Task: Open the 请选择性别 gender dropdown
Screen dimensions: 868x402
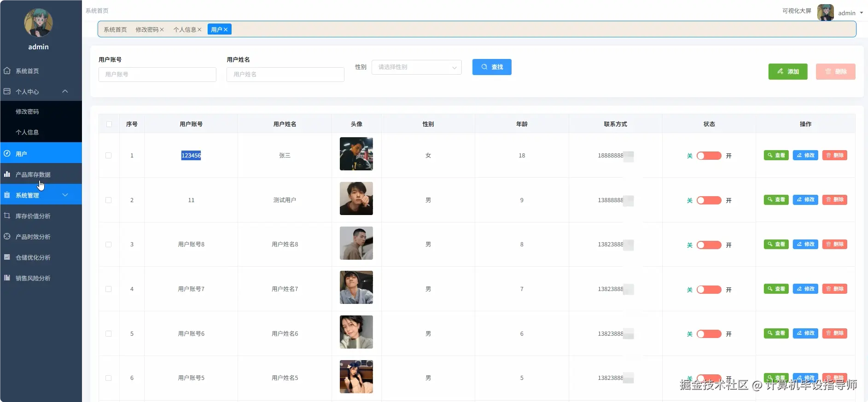Action: click(416, 67)
